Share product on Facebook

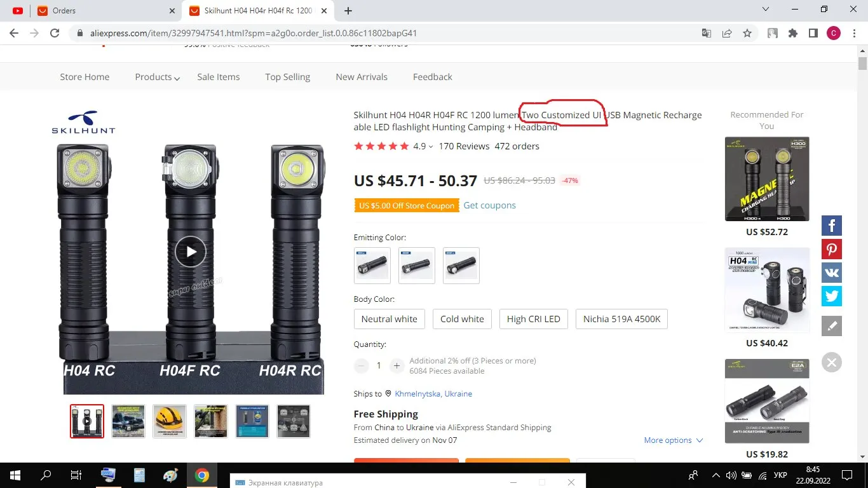point(831,225)
